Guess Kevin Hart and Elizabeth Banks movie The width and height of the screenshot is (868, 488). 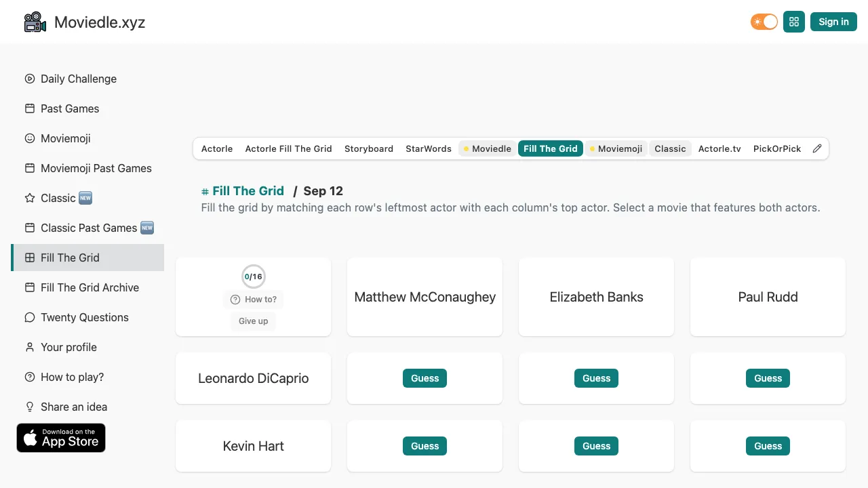(x=597, y=446)
